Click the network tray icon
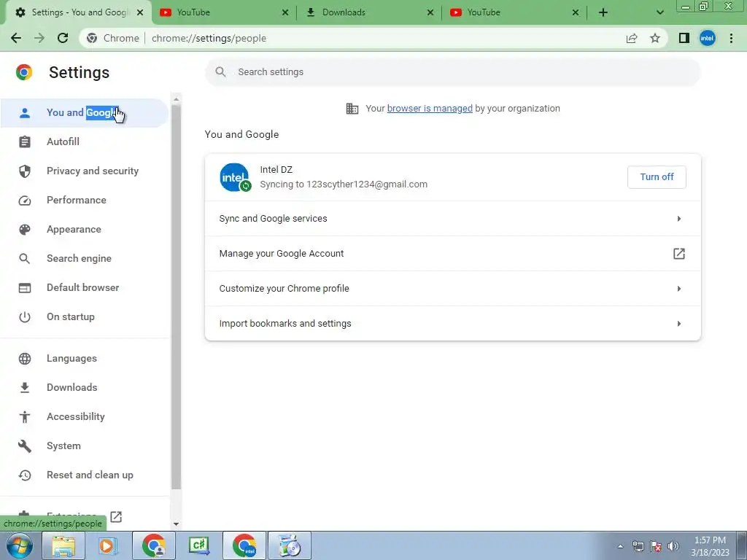 point(638,546)
